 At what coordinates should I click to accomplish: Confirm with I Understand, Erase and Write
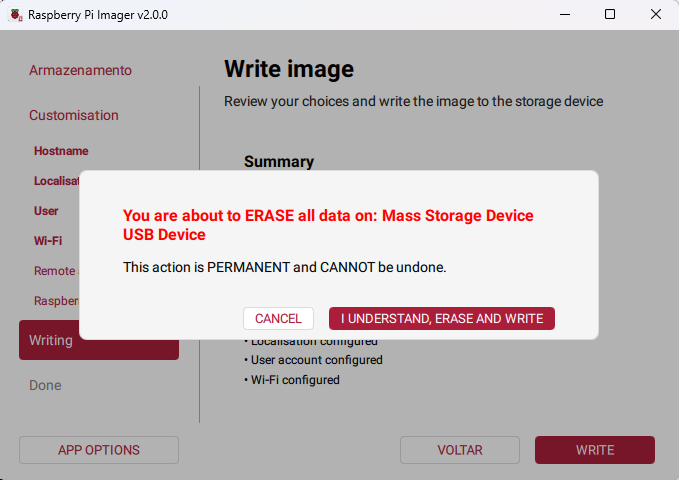[442, 318]
